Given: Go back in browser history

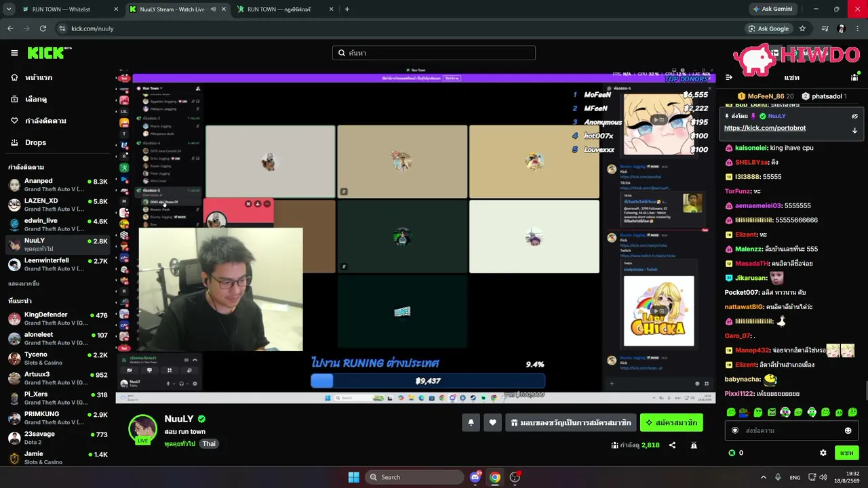Looking at the screenshot, I should click(10, 28).
